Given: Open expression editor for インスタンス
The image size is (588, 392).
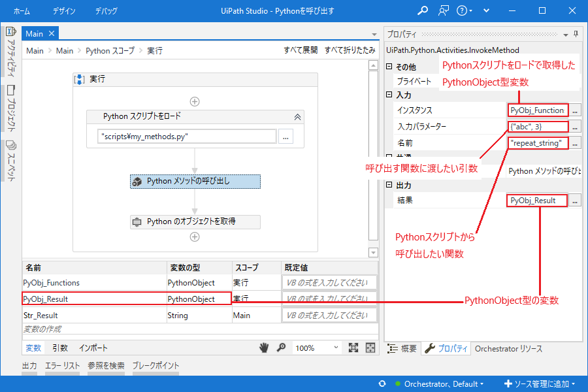Looking at the screenshot, I should (575, 110).
